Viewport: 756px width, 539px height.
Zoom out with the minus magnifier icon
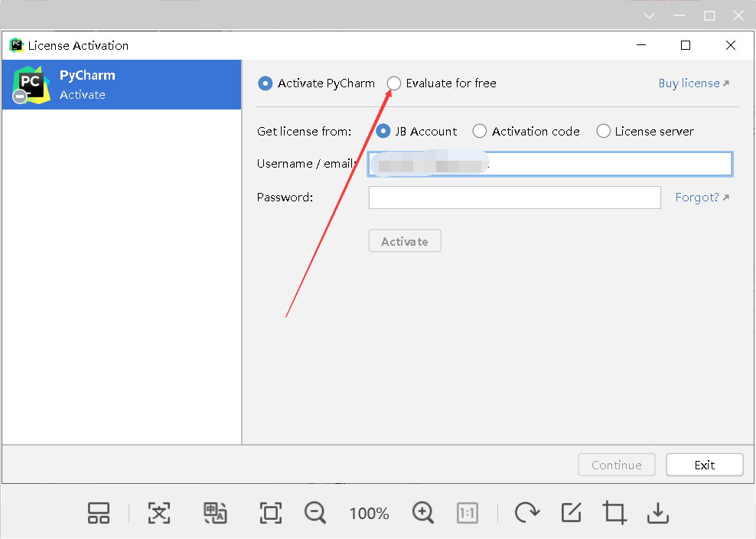click(x=315, y=512)
